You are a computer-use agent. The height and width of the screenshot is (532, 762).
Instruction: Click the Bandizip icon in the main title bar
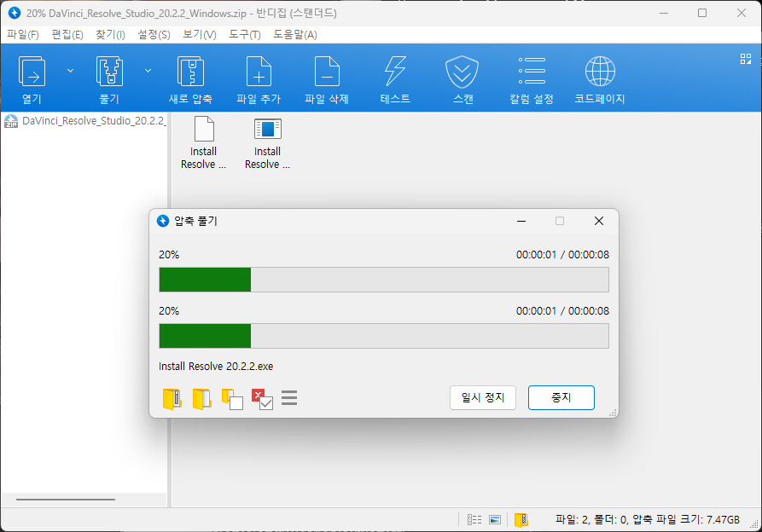tap(15, 13)
